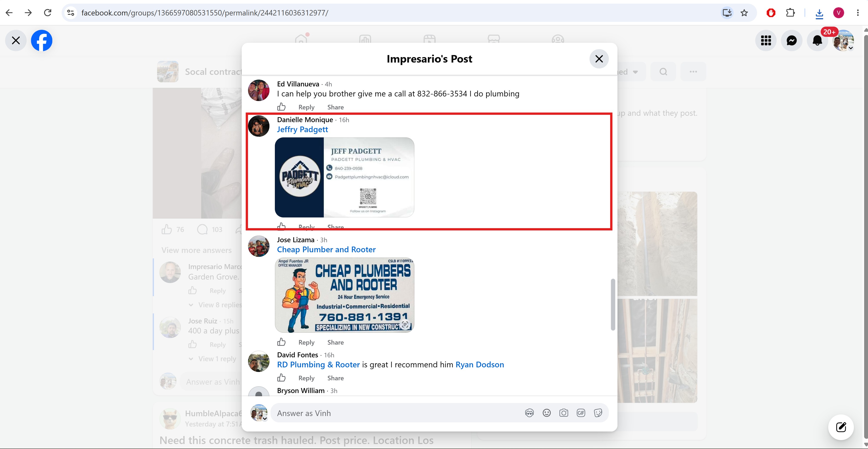Image resolution: width=868 pixels, height=449 pixels.
Task: Add a GIF to the comment
Action: [581, 413]
